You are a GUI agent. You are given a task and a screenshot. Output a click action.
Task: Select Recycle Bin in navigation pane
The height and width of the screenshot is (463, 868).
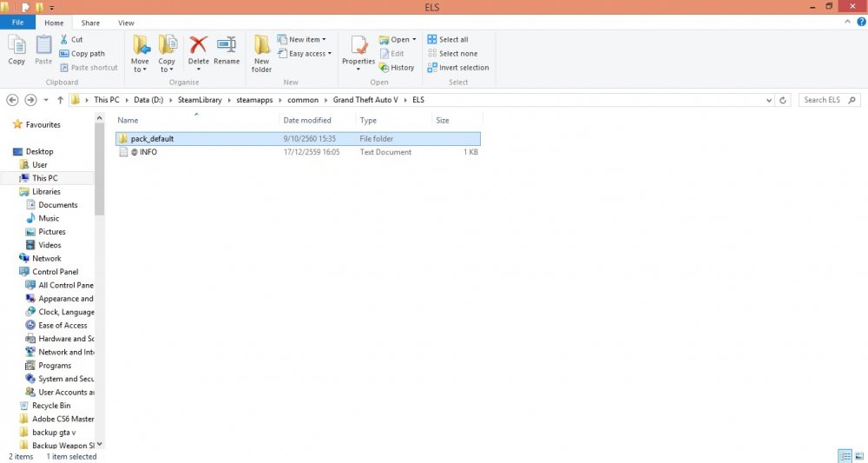coord(44,406)
